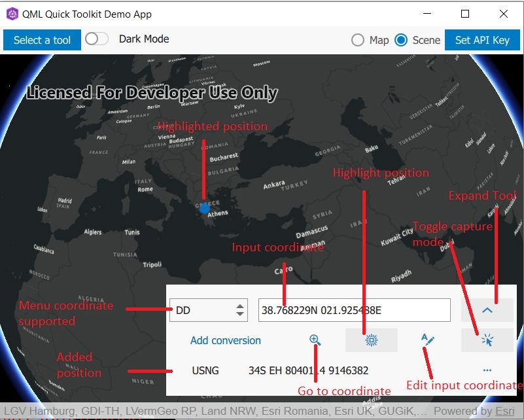Select the Scene radio button

pyautogui.click(x=400, y=40)
